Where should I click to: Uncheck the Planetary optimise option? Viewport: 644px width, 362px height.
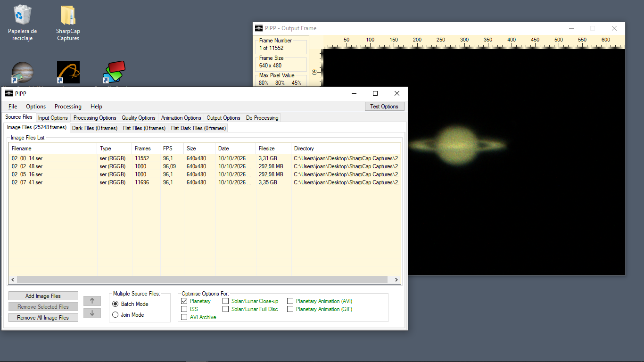point(184,301)
